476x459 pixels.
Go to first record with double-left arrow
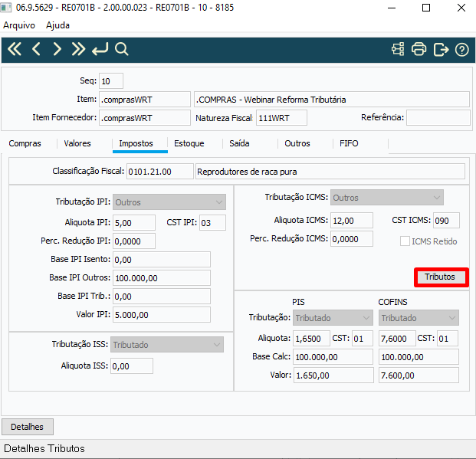[15, 49]
